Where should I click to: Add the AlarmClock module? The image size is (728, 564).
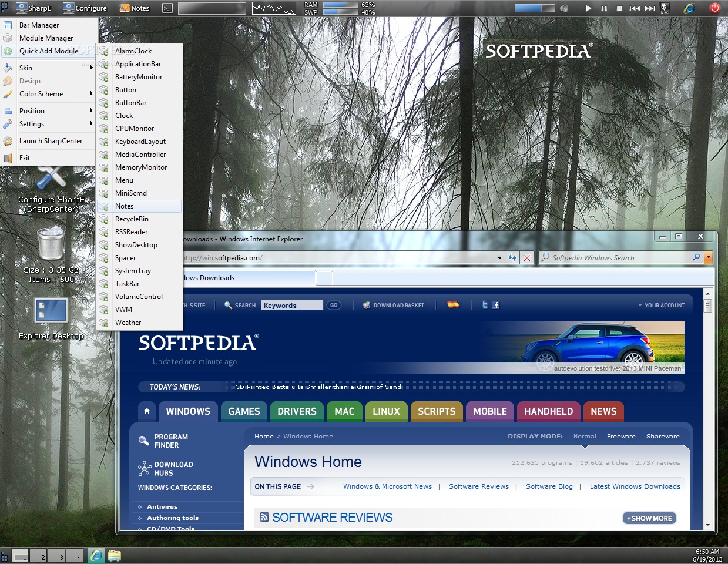(139, 51)
